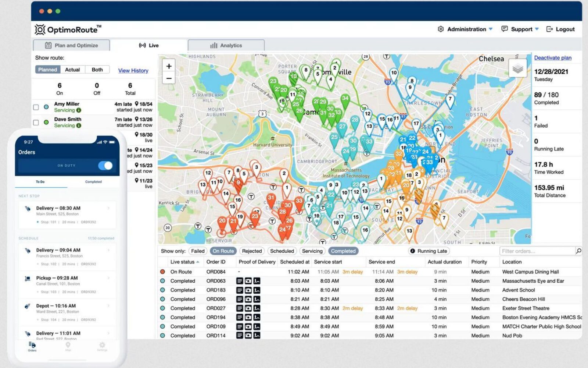Check the Dave Smith driver checkbox

coord(36,123)
